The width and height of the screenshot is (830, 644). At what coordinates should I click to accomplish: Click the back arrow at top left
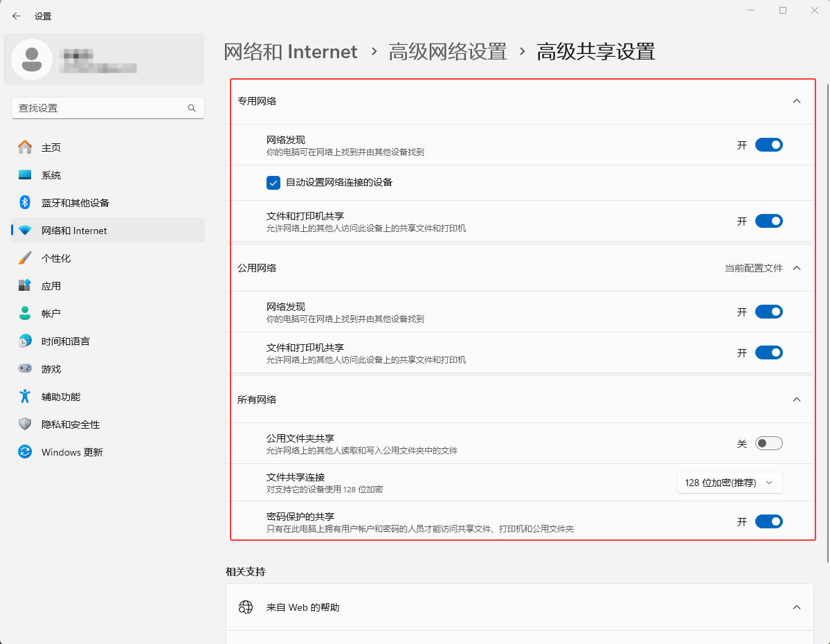click(17, 16)
